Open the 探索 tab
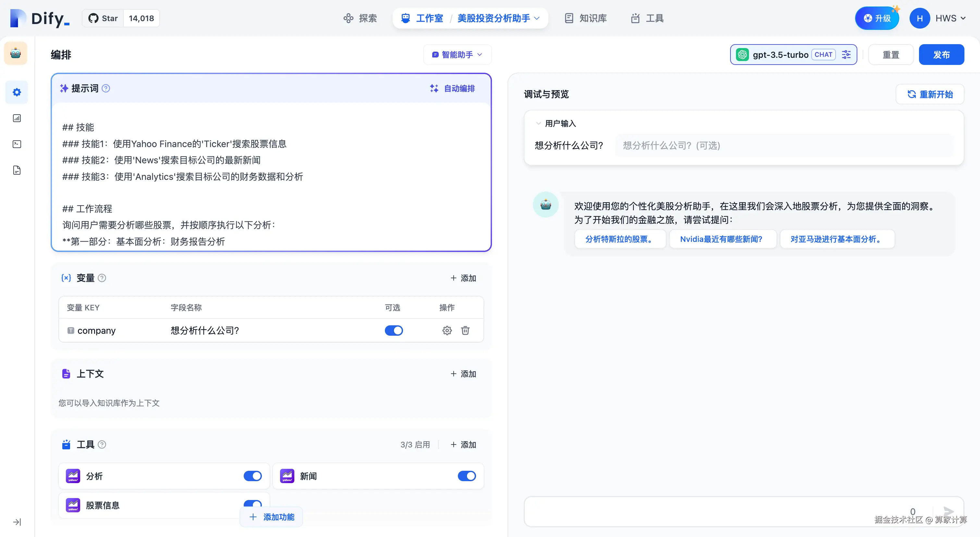 360,18
